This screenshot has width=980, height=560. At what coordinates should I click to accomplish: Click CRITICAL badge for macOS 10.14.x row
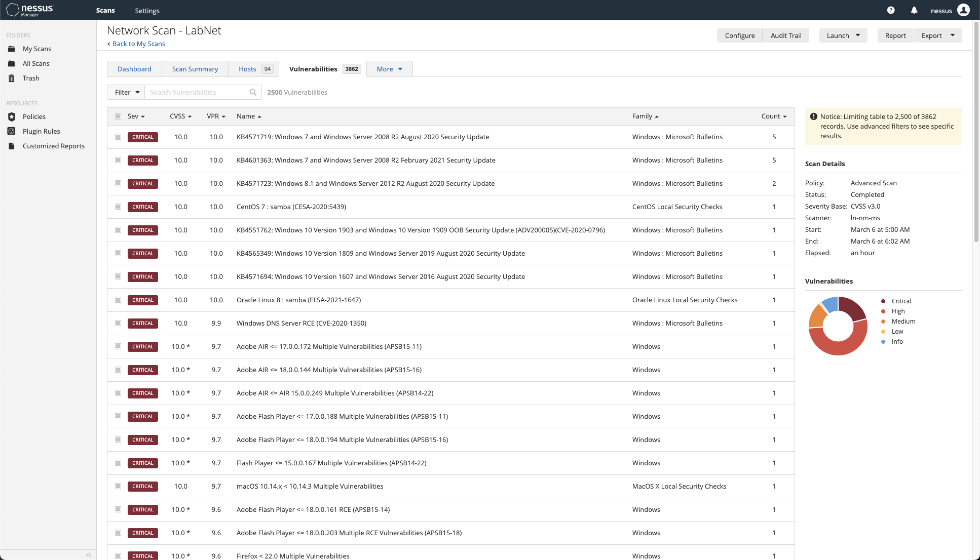[143, 486]
